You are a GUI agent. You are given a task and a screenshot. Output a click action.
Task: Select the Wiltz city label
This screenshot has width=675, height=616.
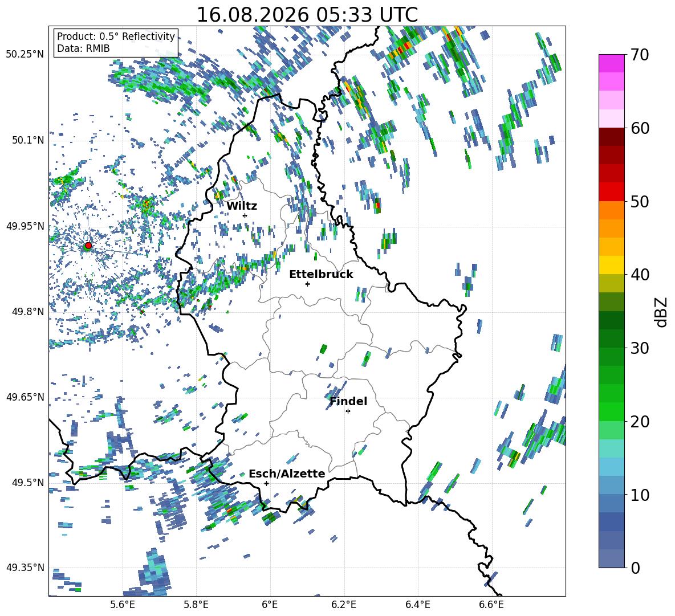click(x=242, y=206)
